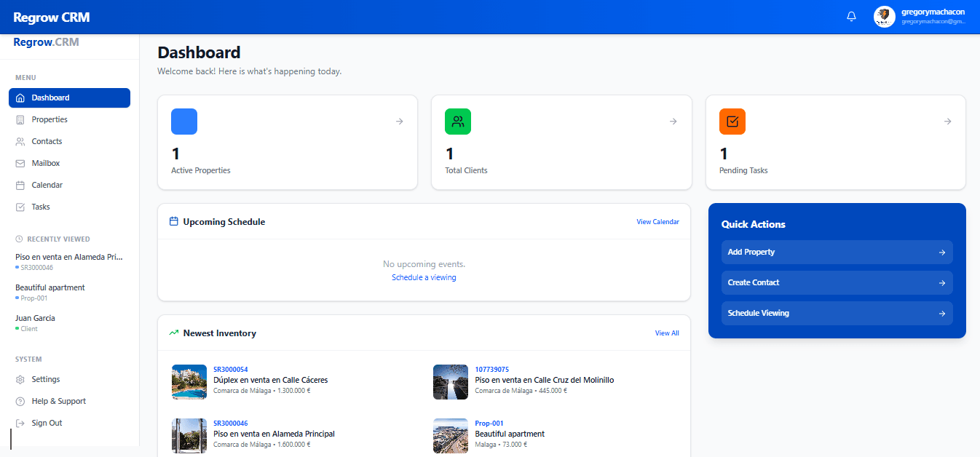Click the Beautiful apartment property thumbnail
Image resolution: width=980 pixels, height=457 pixels.
point(451,435)
